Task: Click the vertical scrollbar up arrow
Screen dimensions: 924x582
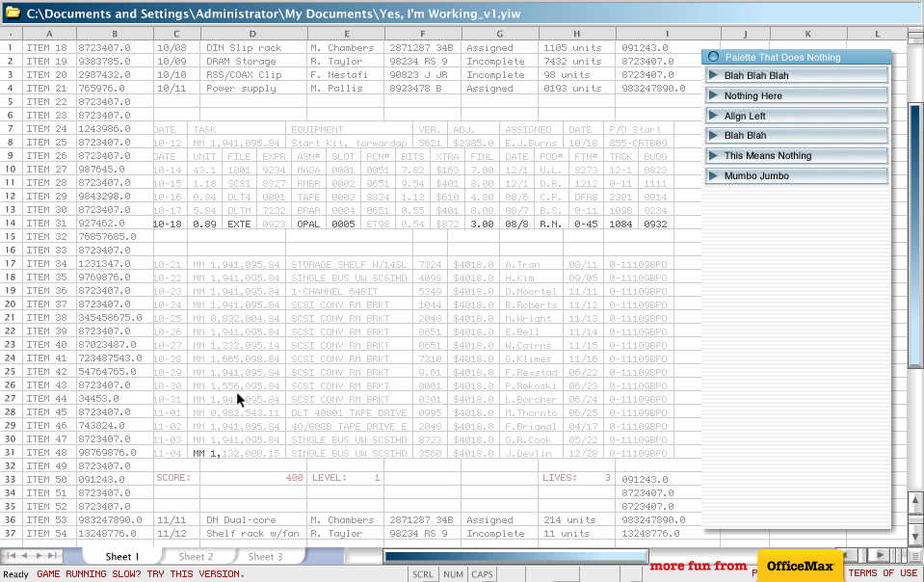Action: 915,501
